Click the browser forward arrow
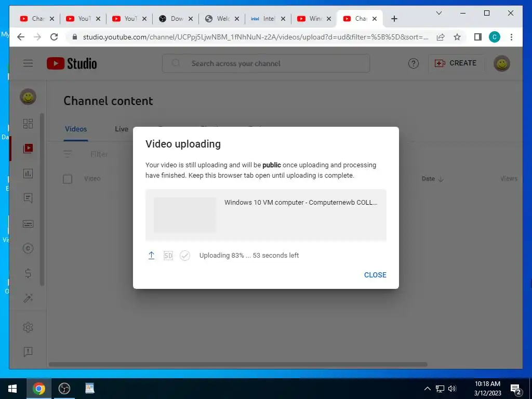The height and width of the screenshot is (399, 532). click(x=37, y=37)
